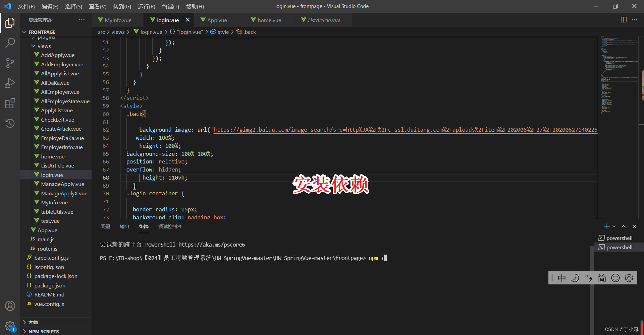Toggle Chinese/English input mode on IME bar
The image size is (644, 335).
click(x=561, y=278)
